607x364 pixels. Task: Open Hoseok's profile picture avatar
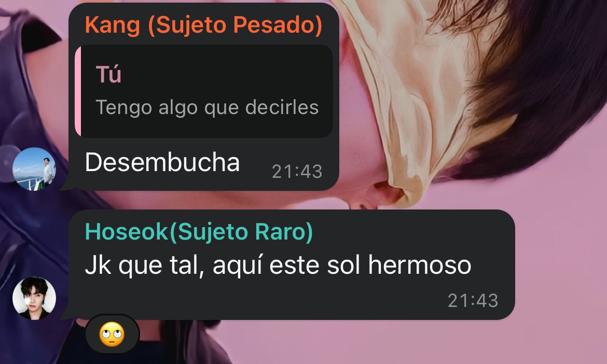pos(34,298)
